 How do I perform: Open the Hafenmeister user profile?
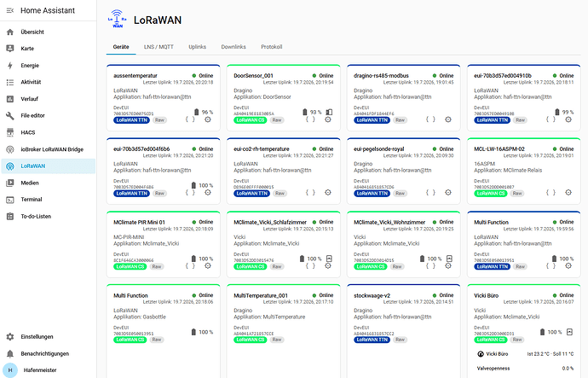tap(48, 370)
